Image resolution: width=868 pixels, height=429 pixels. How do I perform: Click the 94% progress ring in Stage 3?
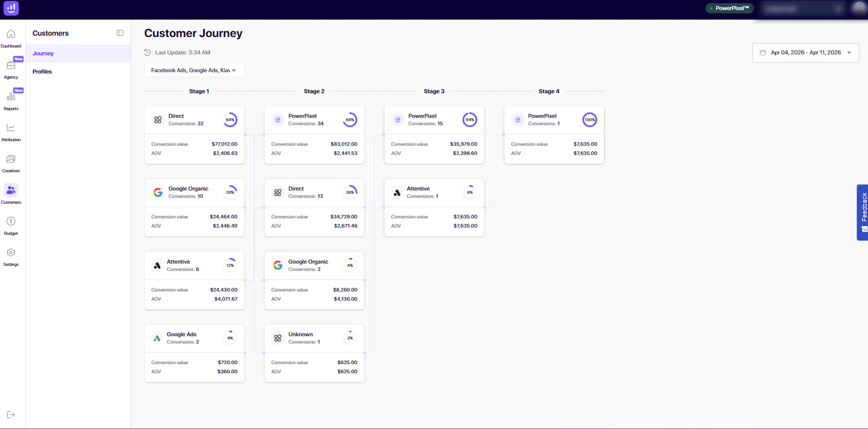click(x=469, y=120)
